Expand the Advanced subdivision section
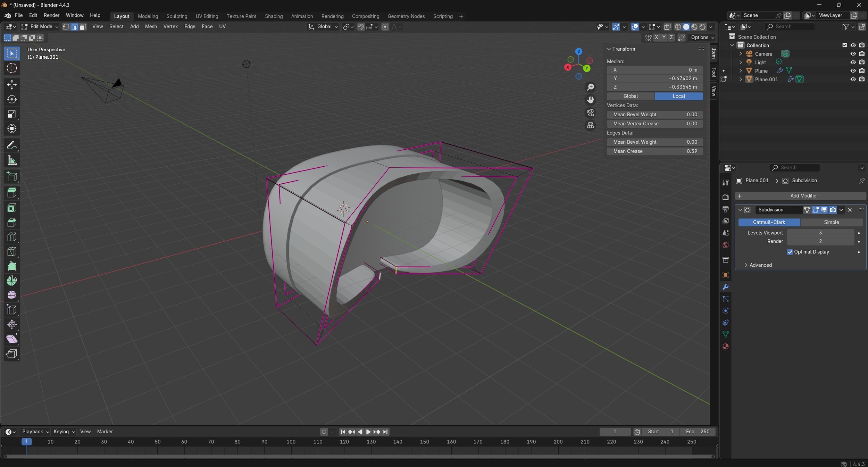This screenshot has width=868, height=467. (760, 265)
